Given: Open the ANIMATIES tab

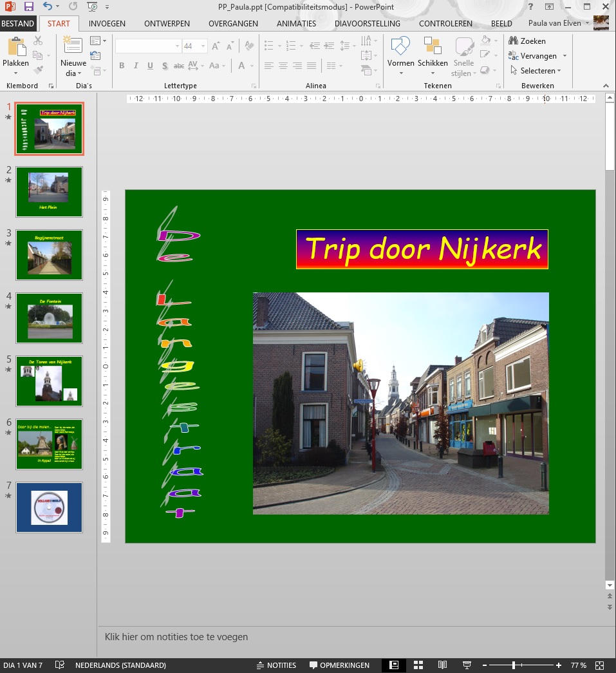Looking at the screenshot, I should 296,24.
